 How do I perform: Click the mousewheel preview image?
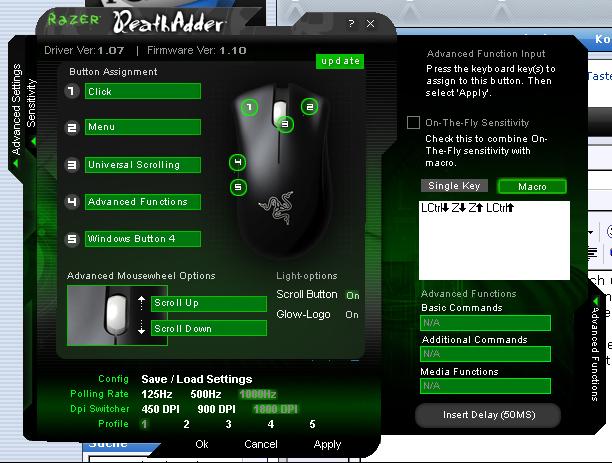[x=117, y=315]
